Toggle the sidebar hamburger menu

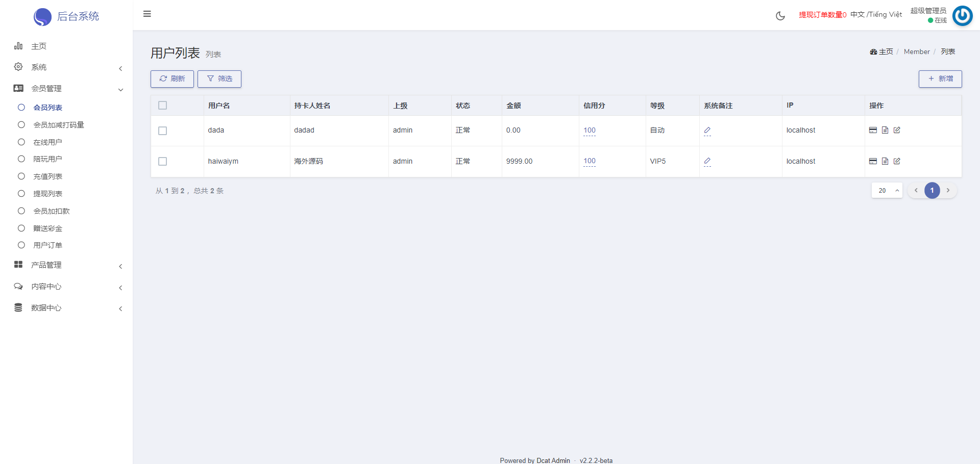(x=147, y=14)
